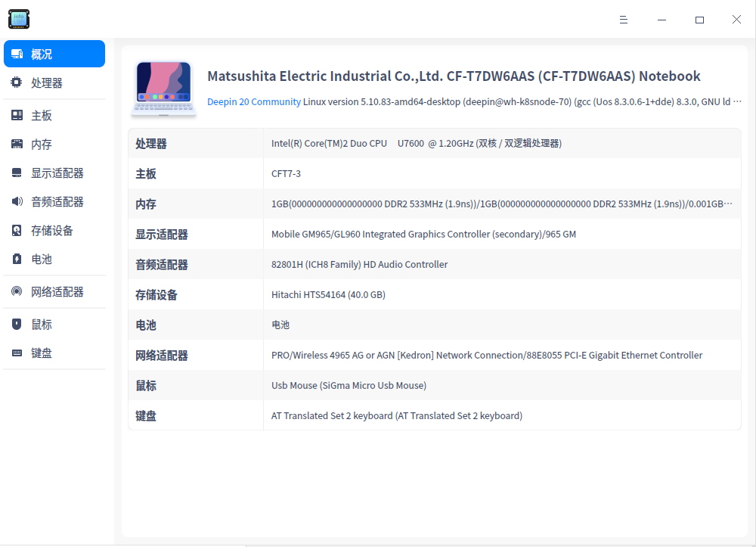
Task: Open the hamburger main menu
Action: pos(623,20)
